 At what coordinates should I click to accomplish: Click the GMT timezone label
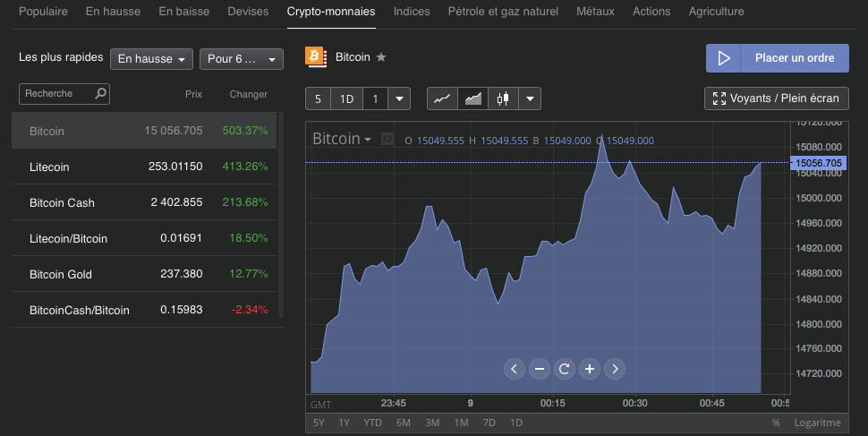click(321, 405)
